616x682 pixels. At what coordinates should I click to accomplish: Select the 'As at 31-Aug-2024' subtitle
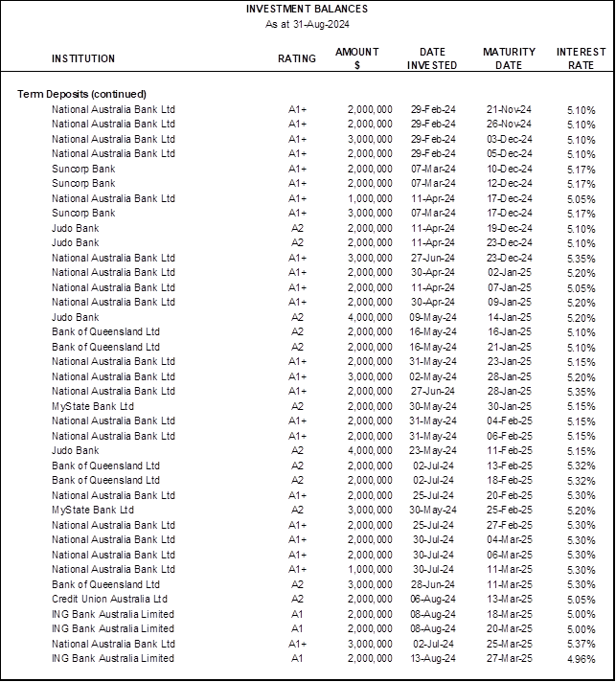pos(308,24)
